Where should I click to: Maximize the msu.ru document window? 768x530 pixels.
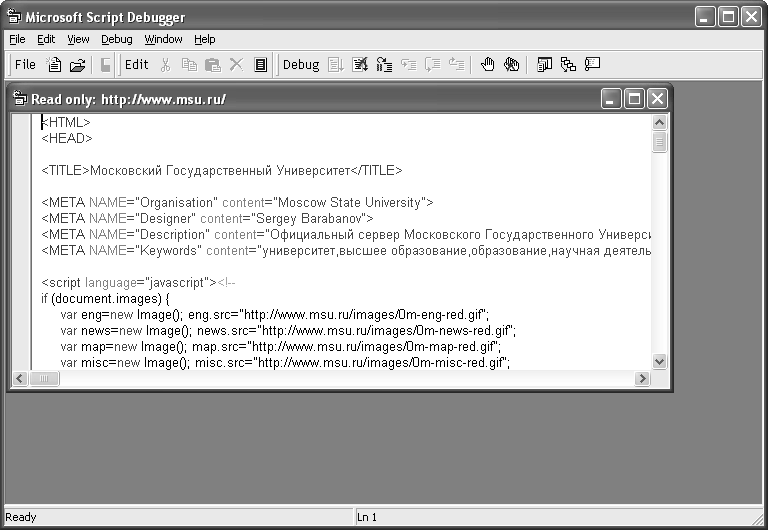click(634, 99)
